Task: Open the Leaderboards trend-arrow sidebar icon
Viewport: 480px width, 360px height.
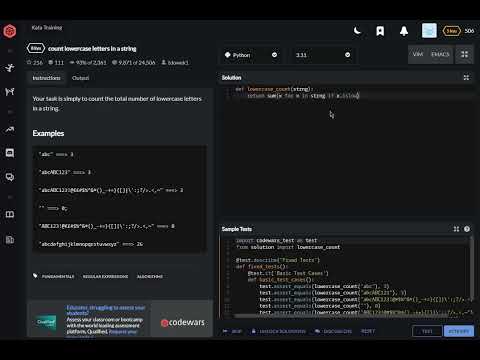Action: click(x=10, y=129)
